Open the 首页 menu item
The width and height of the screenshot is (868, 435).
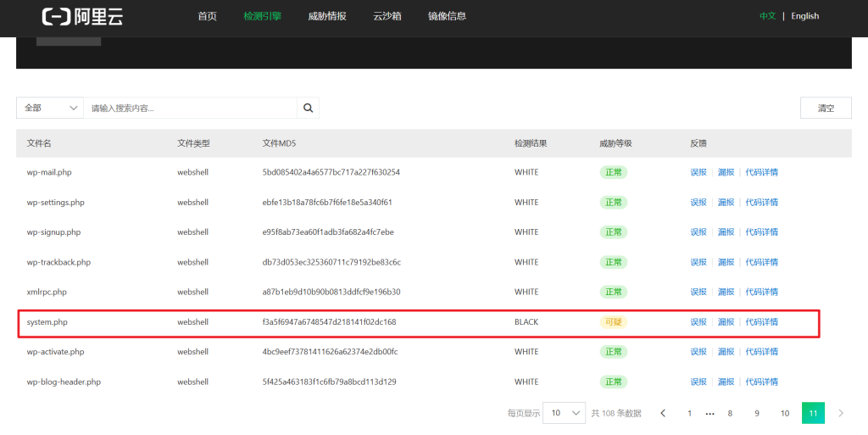(x=207, y=16)
